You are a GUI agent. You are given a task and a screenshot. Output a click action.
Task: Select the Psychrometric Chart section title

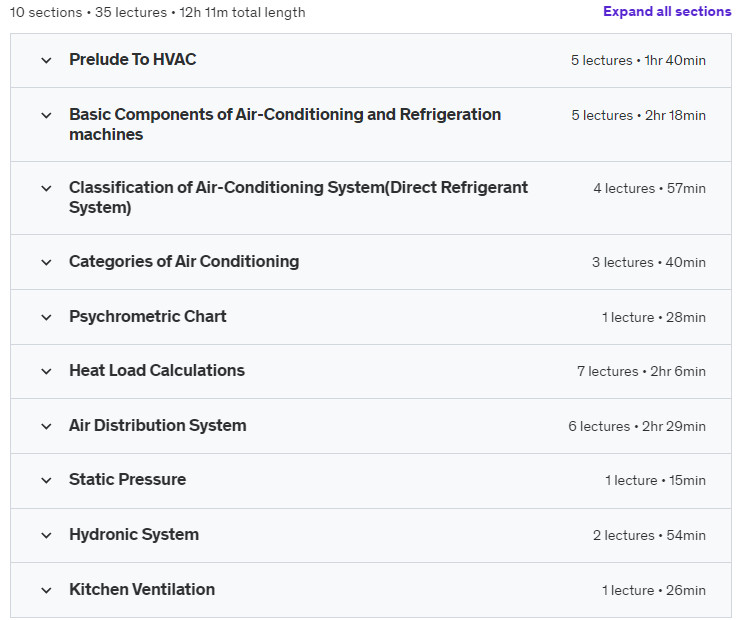point(148,316)
